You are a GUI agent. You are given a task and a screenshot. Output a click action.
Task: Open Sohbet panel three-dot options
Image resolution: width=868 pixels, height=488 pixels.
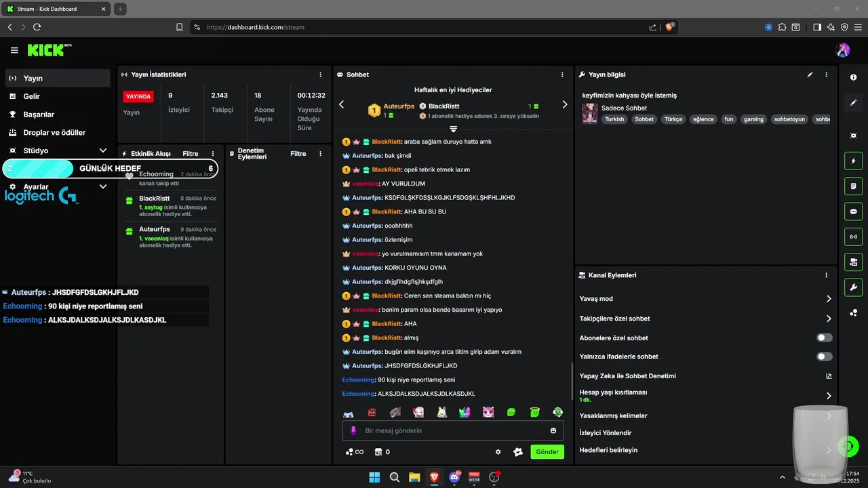pyautogui.click(x=562, y=75)
